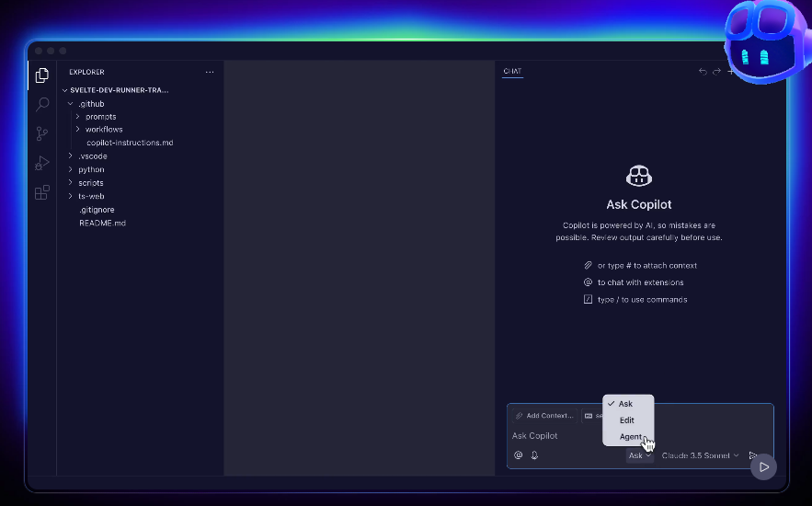The image size is (812, 506).
Task: Open the README.md file
Action: click(x=103, y=224)
